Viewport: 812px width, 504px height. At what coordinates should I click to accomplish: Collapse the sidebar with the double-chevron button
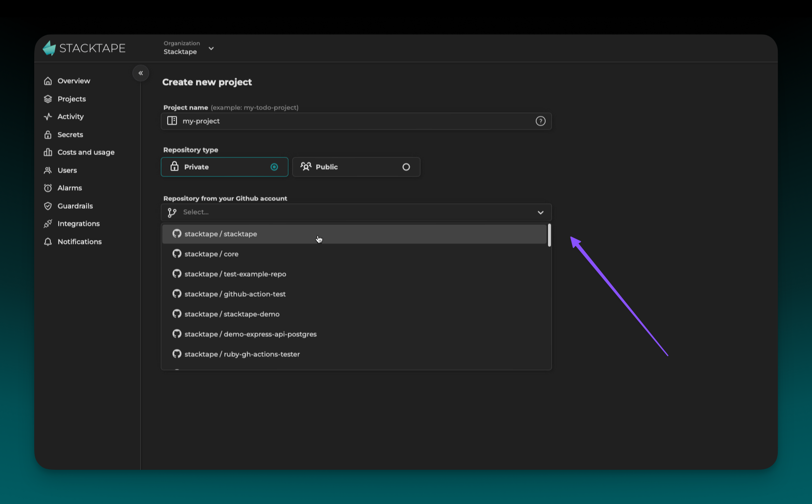pyautogui.click(x=141, y=73)
